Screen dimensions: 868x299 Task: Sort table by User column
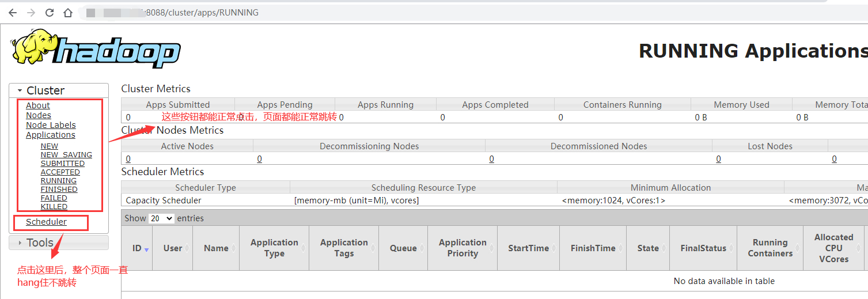[174, 248]
